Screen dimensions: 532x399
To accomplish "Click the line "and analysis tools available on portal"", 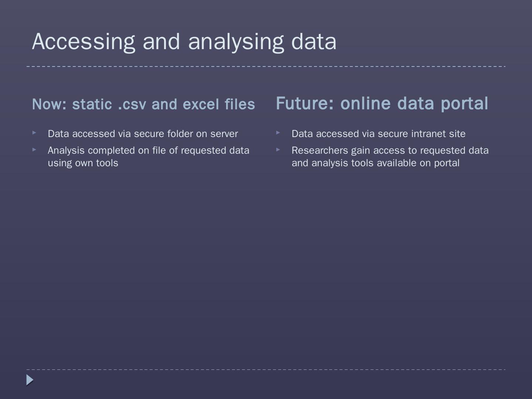I will [375, 163].
